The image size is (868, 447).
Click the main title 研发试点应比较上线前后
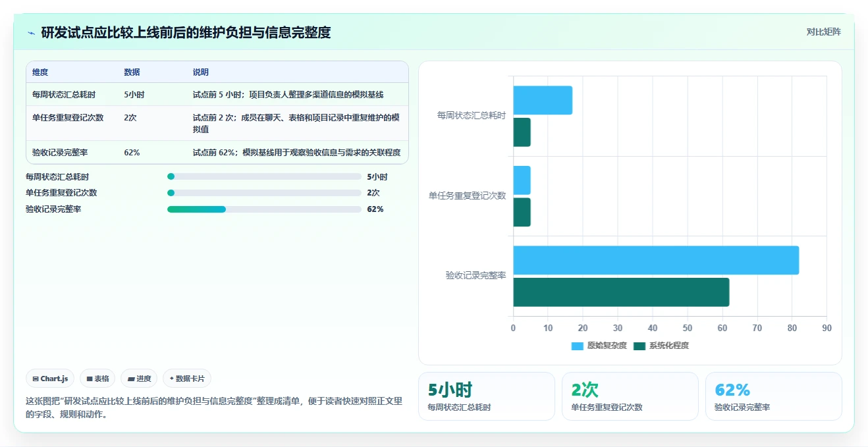click(x=186, y=32)
